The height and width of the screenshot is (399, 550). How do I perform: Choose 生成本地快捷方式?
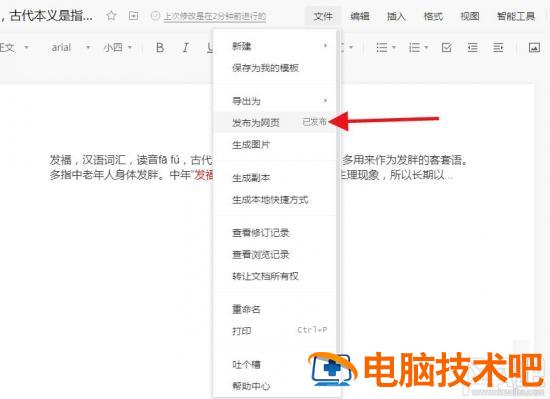pos(275,200)
